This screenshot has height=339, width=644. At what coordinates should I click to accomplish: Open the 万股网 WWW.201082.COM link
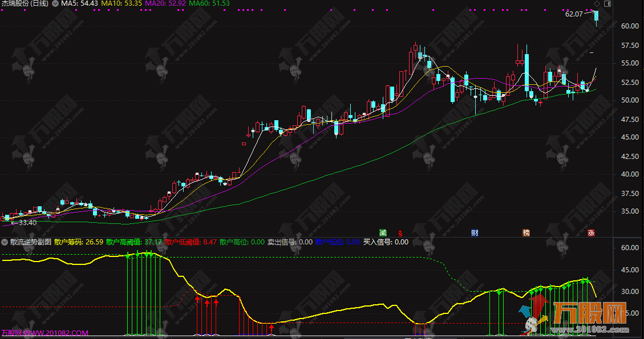tap(44, 333)
